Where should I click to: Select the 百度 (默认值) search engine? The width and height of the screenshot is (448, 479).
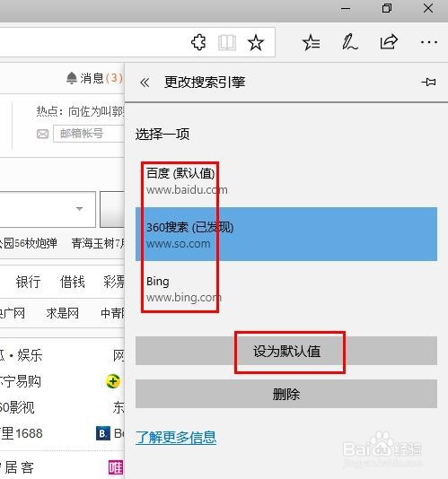tap(286, 181)
